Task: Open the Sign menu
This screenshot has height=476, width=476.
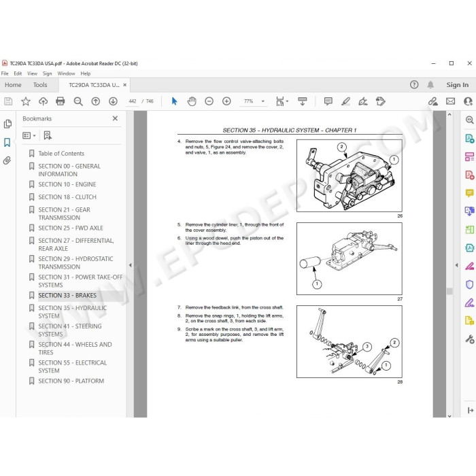Action: [47, 73]
